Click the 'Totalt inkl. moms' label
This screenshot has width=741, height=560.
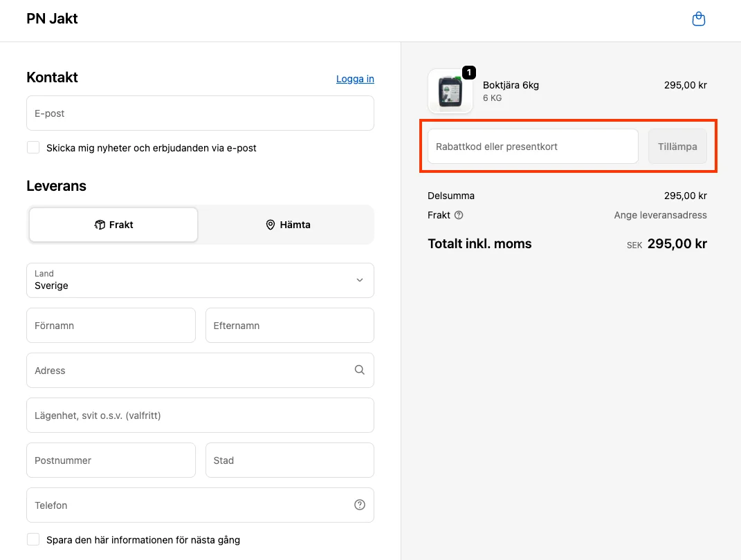(479, 243)
